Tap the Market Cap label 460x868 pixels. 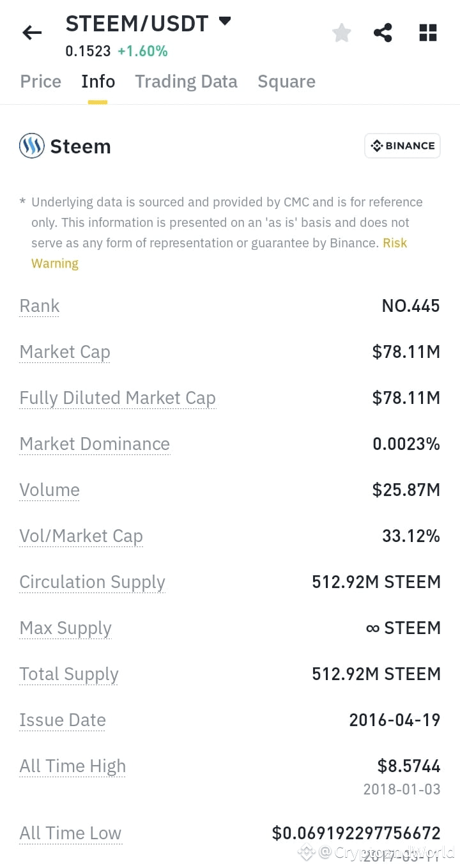click(x=65, y=352)
